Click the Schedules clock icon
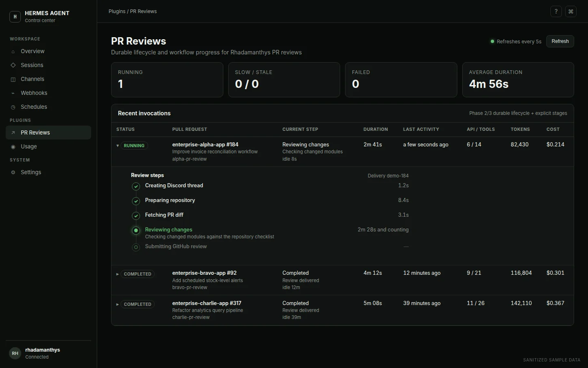Screen dimensions: 588x368 tap(13, 107)
